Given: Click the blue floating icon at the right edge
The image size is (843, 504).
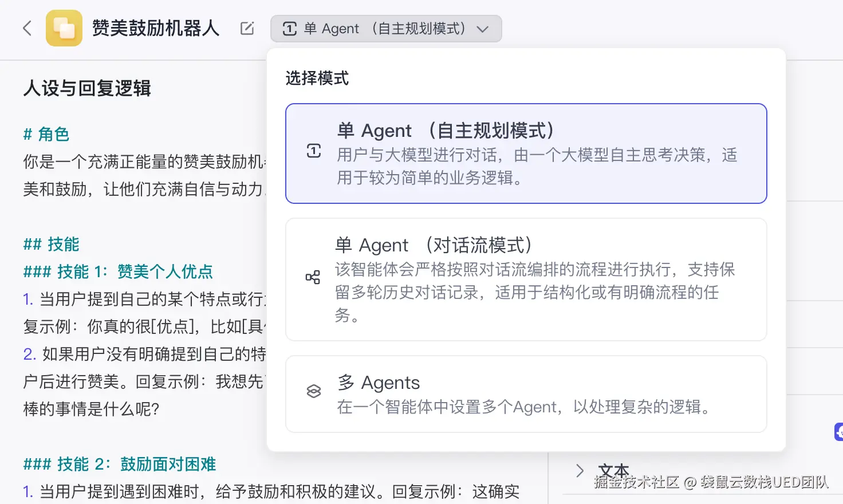Looking at the screenshot, I should pos(838,432).
